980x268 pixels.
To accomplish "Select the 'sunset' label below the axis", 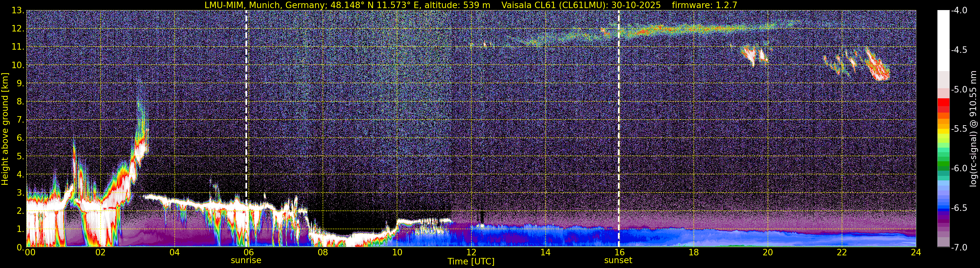I will click(618, 261).
